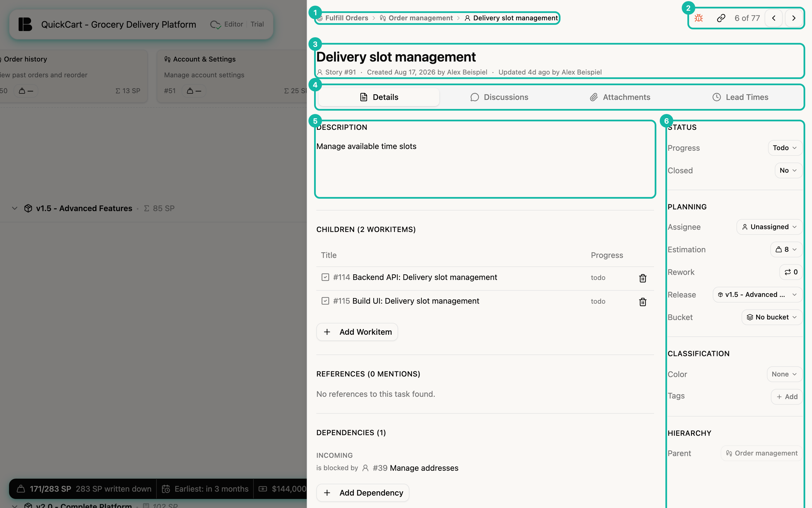Edit the description text Manage available time slots
Screen dimensions: 812x508
(x=366, y=146)
